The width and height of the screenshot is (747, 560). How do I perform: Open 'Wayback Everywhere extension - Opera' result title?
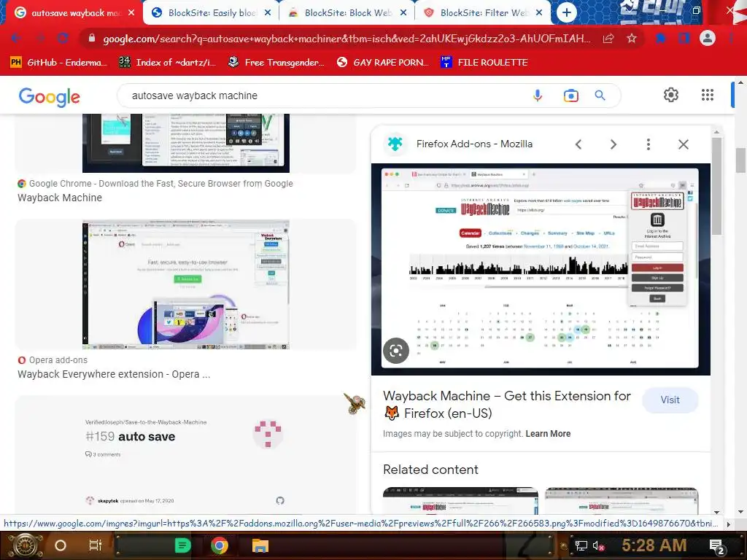click(x=114, y=374)
